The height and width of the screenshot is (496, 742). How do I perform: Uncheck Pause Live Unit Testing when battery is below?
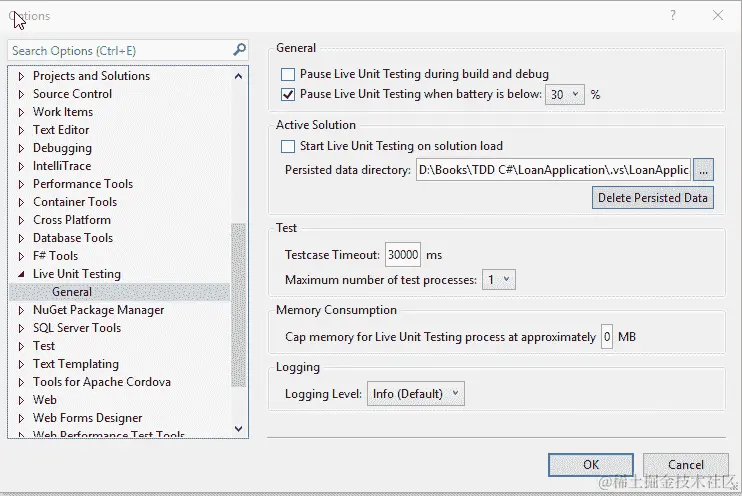pos(288,95)
